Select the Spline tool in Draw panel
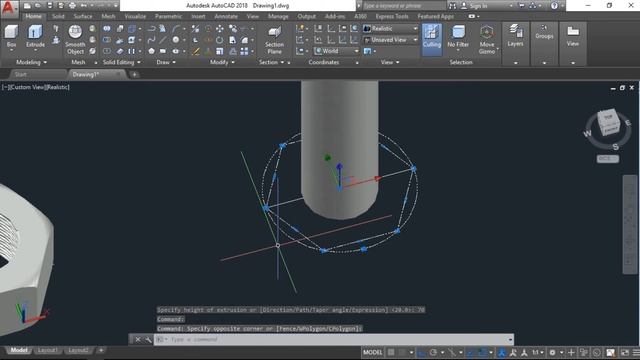The width and height of the screenshot is (640, 360). [151, 40]
